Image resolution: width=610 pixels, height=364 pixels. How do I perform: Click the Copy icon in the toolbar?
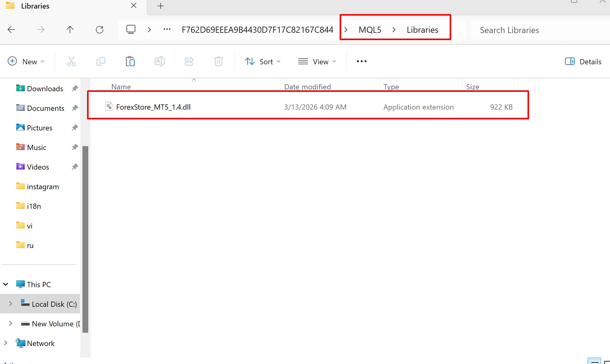(x=101, y=61)
